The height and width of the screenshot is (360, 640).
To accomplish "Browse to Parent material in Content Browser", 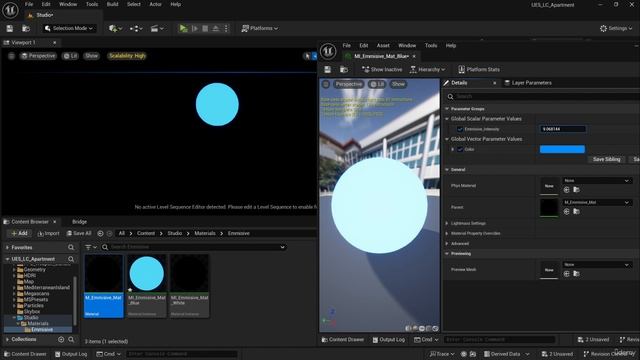I will tap(576, 211).
